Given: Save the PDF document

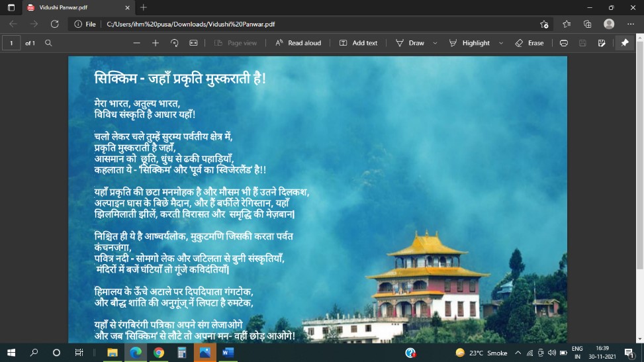Looking at the screenshot, I should [x=582, y=43].
